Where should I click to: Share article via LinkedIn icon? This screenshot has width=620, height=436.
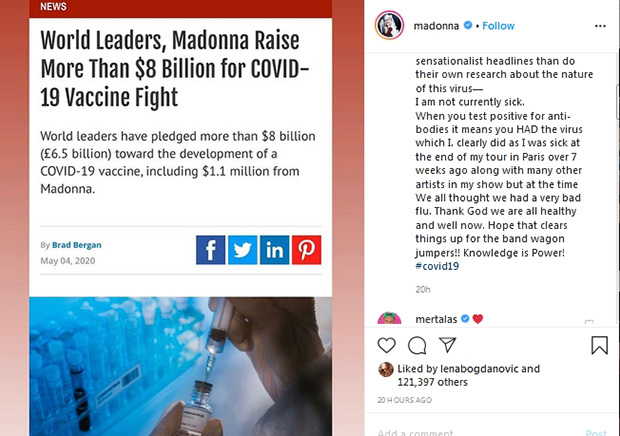[x=274, y=250]
